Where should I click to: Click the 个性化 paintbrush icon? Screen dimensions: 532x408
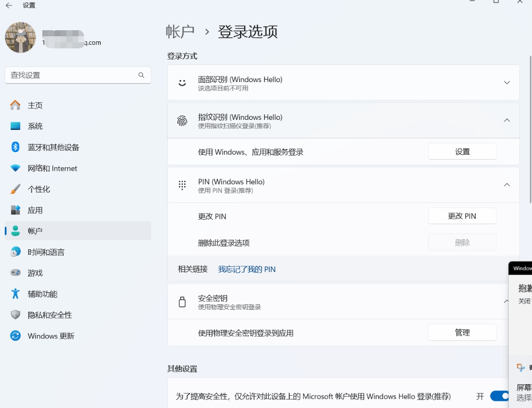15,189
